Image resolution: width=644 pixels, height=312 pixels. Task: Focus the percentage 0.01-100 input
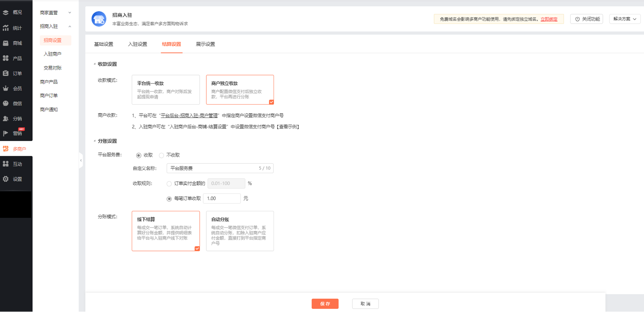tap(226, 184)
